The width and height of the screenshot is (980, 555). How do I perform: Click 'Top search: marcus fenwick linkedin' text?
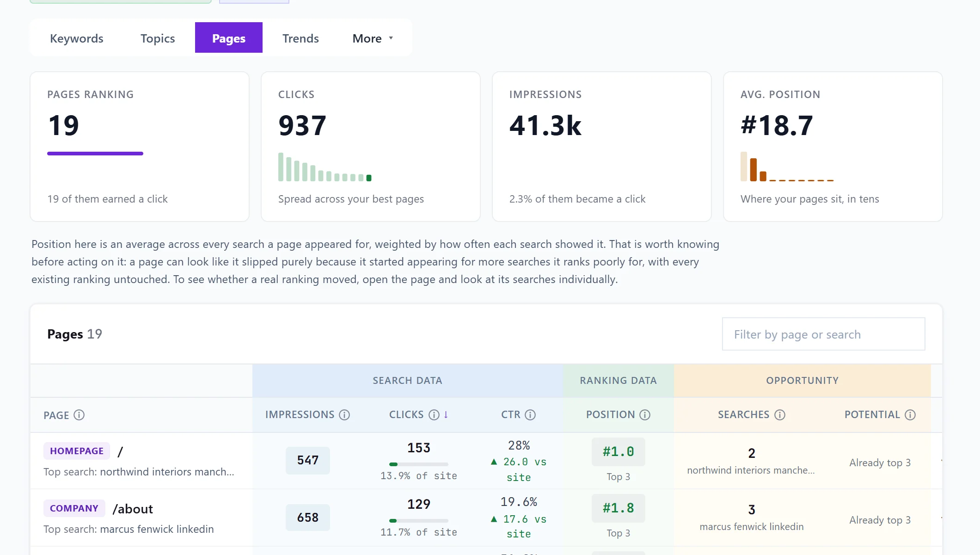[x=129, y=529]
